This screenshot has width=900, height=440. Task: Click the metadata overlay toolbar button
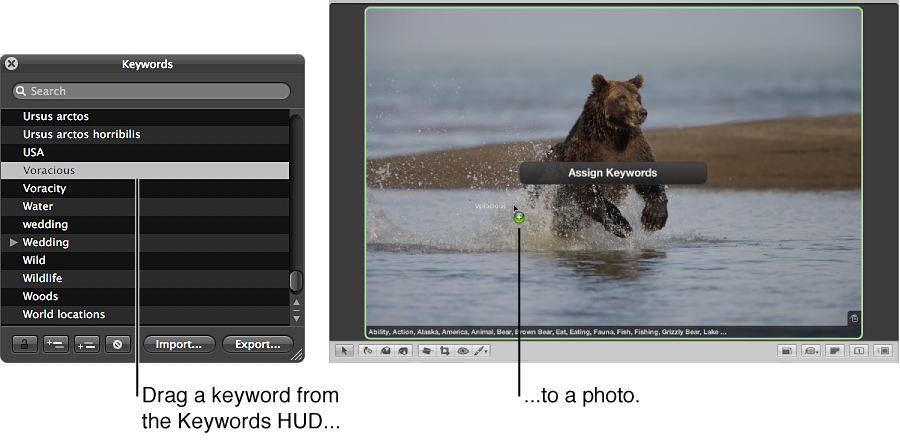(835, 351)
